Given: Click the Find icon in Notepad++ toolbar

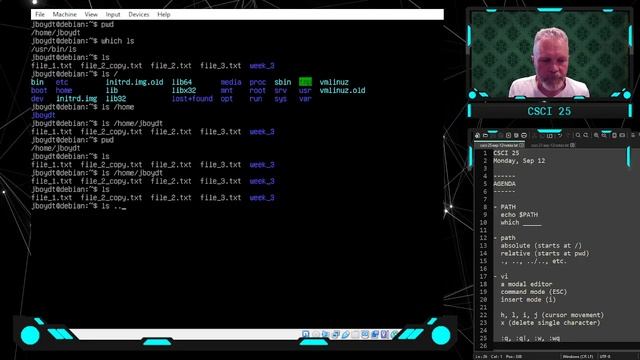Looking at the screenshot, I should (x=578, y=135).
